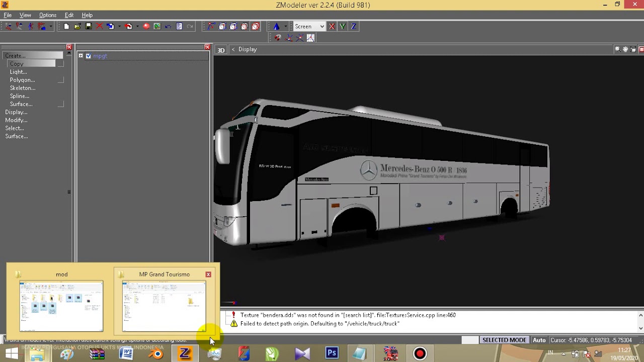Toggle checkbox beside Surface command under Create
Screen dimensions: 644x362
[x=60, y=104]
